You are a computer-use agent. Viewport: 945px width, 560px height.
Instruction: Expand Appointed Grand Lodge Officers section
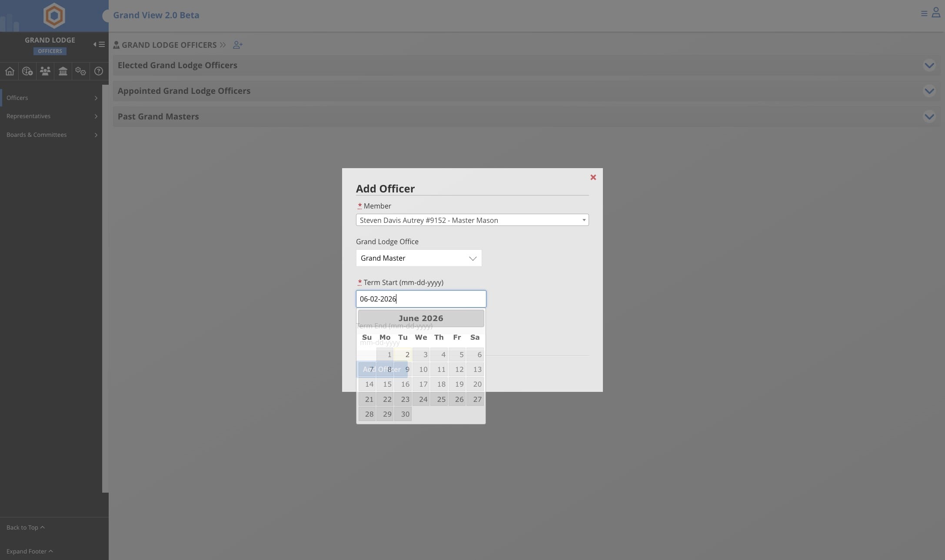pos(929,91)
